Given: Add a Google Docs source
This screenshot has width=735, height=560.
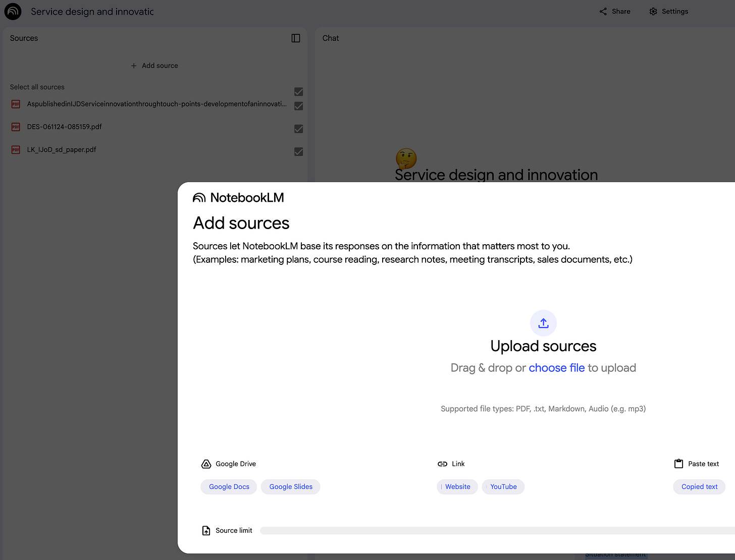Looking at the screenshot, I should coord(229,487).
